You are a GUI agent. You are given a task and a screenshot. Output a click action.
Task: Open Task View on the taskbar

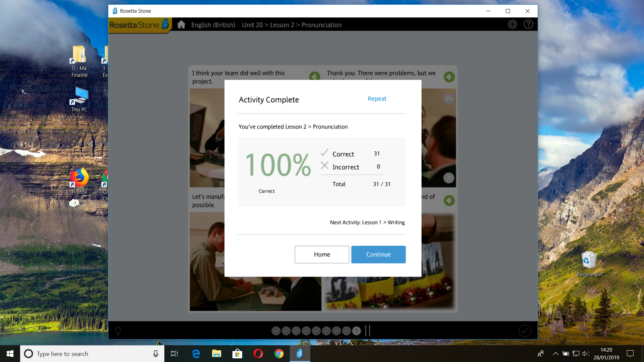click(x=174, y=354)
